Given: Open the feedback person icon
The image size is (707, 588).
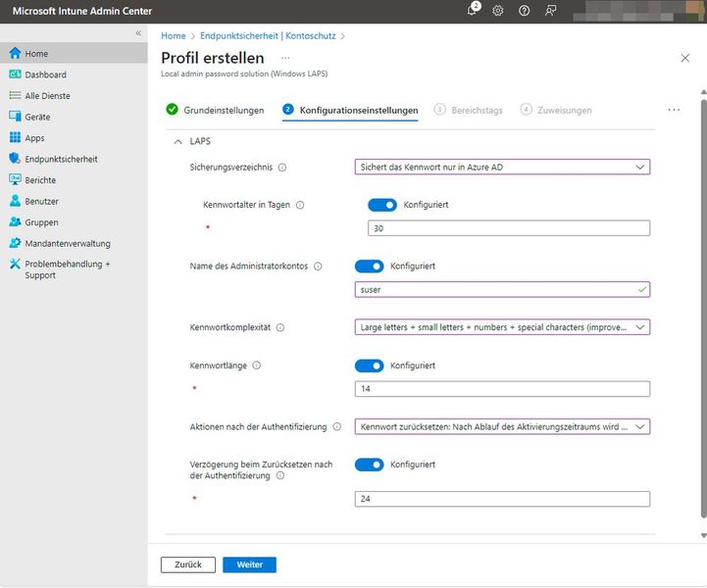Looking at the screenshot, I should (550, 11).
